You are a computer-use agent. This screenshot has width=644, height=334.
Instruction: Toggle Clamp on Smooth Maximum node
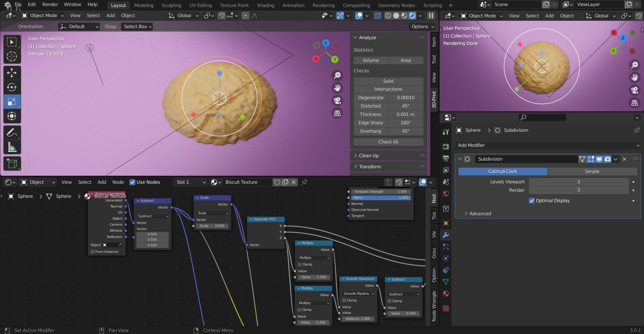pyautogui.click(x=344, y=300)
